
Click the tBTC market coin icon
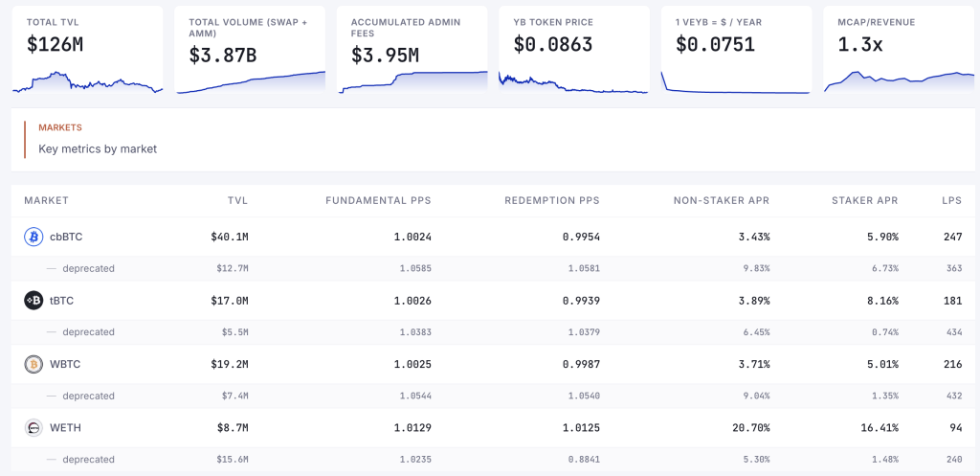33,301
